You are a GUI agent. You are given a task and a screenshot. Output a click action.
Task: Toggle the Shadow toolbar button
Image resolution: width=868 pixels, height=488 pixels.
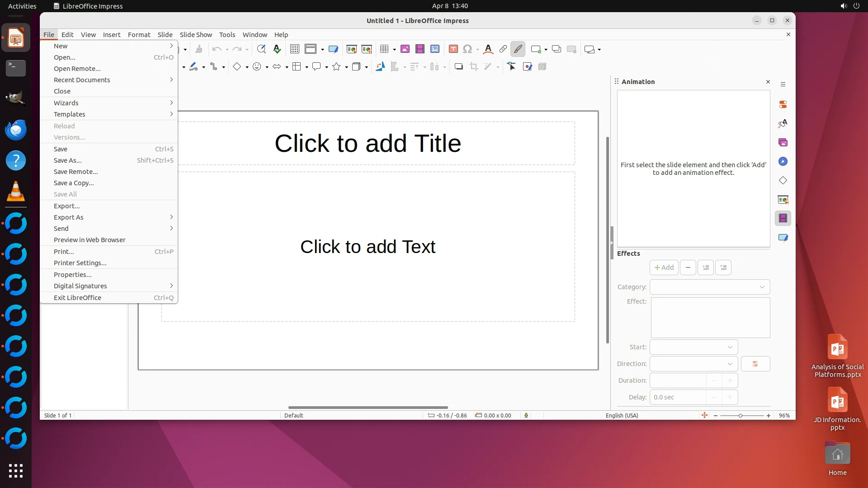tap(458, 67)
